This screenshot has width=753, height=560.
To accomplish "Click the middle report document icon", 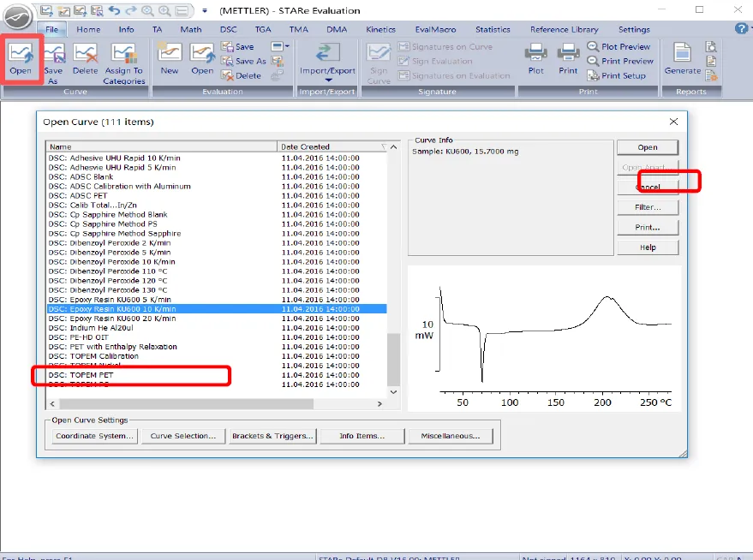I will point(711,61).
